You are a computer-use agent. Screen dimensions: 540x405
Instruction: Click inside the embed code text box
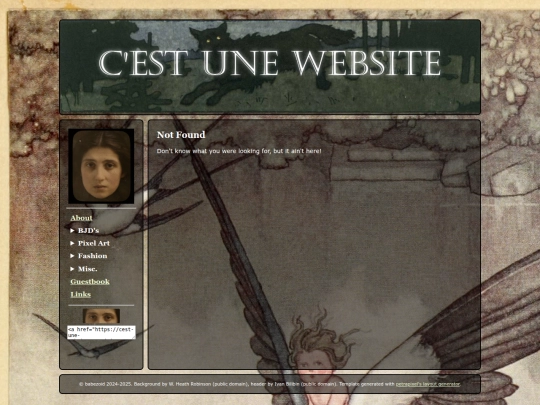tap(101, 332)
